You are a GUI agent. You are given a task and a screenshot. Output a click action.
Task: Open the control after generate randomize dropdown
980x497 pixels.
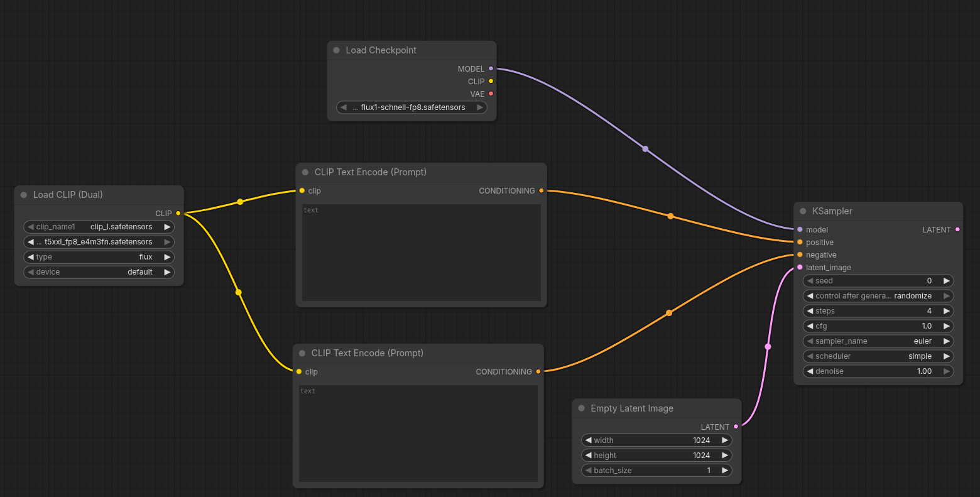coord(878,296)
